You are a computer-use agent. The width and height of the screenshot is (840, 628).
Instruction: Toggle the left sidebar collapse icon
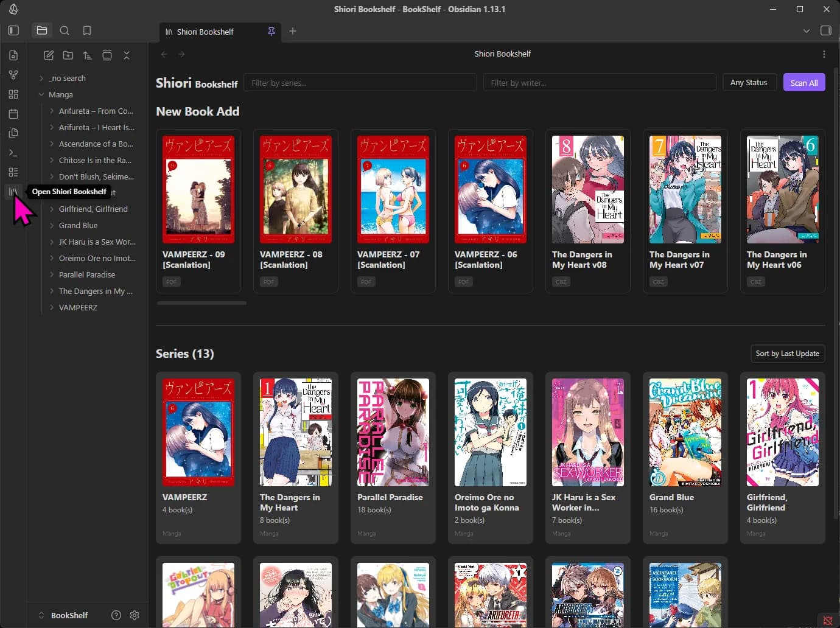(13, 30)
